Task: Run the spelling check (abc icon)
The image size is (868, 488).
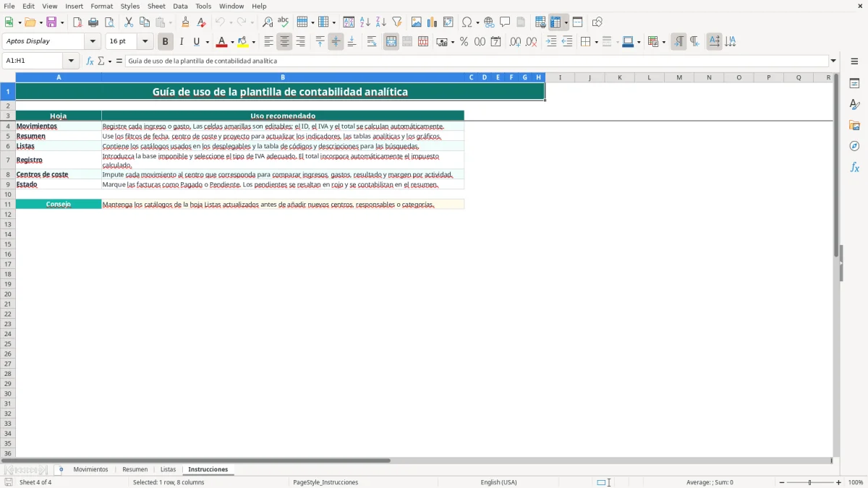Action: pyautogui.click(x=284, y=22)
